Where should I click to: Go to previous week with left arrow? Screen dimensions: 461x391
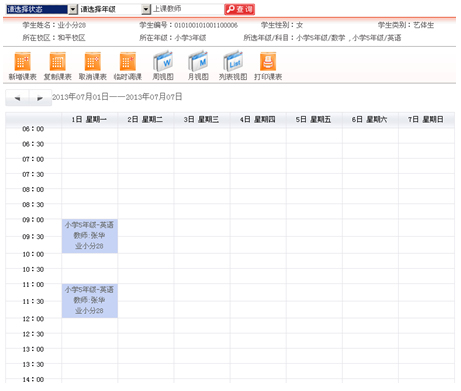[x=17, y=98]
